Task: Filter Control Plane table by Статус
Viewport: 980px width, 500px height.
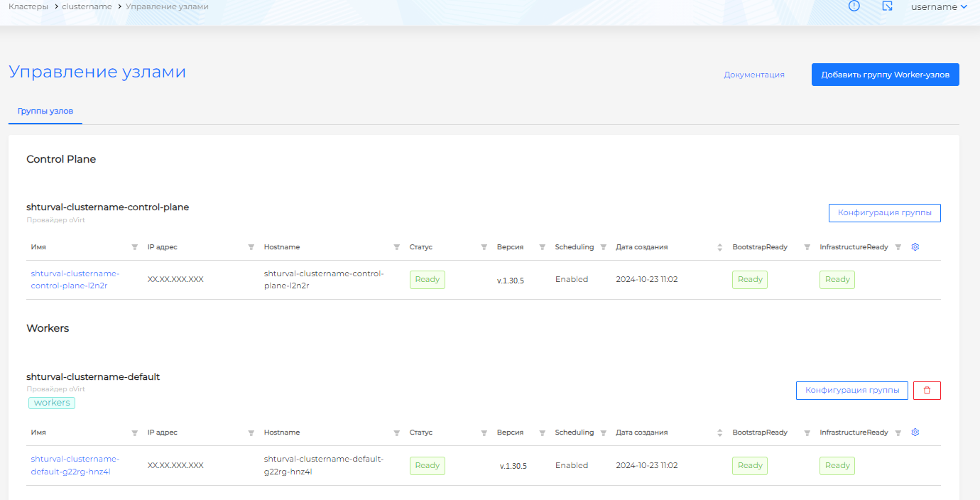Action: tap(484, 247)
